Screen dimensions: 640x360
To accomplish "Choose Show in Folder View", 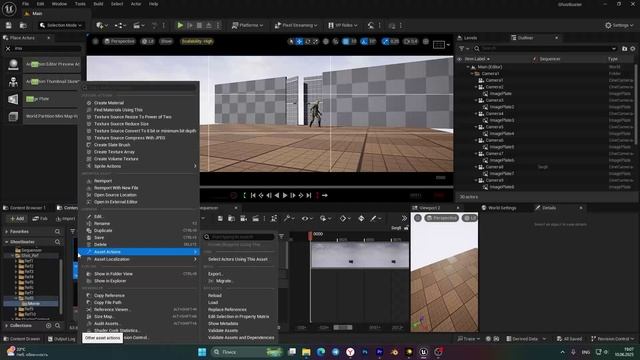I will (x=113, y=274).
